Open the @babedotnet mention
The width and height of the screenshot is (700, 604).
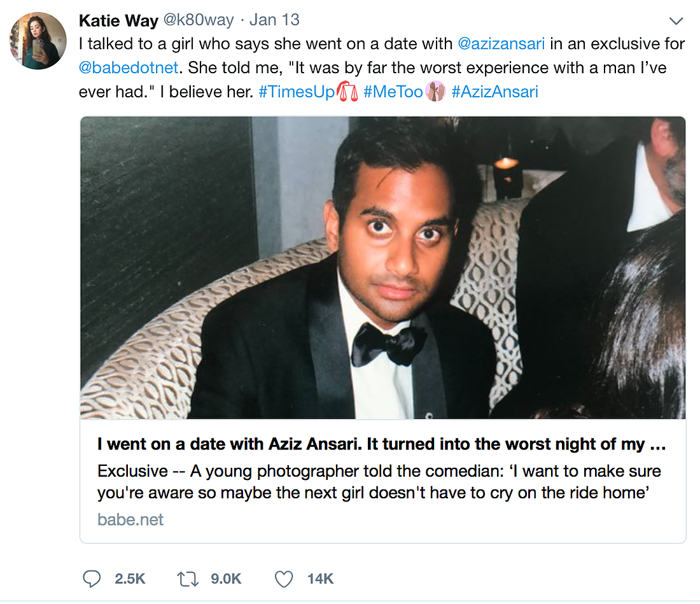click(x=128, y=67)
